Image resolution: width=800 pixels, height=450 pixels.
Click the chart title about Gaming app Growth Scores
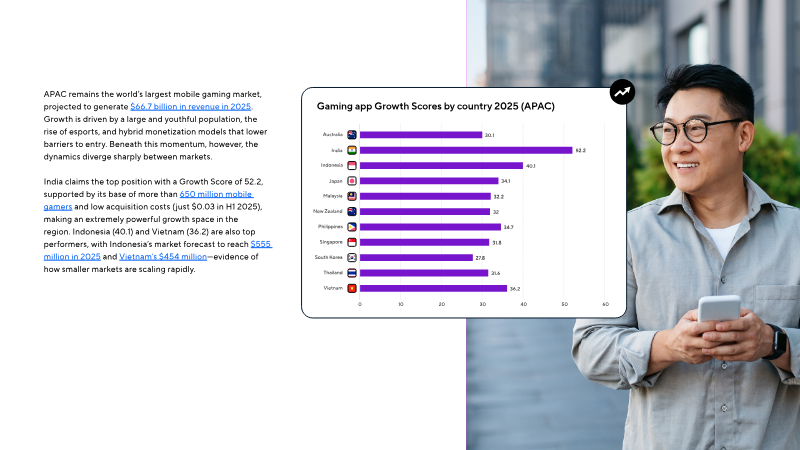435,106
